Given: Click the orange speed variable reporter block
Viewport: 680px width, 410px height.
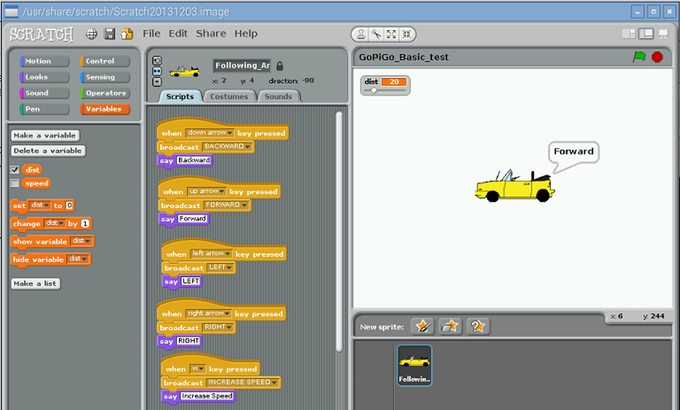Looking at the screenshot, I should pyautogui.click(x=36, y=183).
